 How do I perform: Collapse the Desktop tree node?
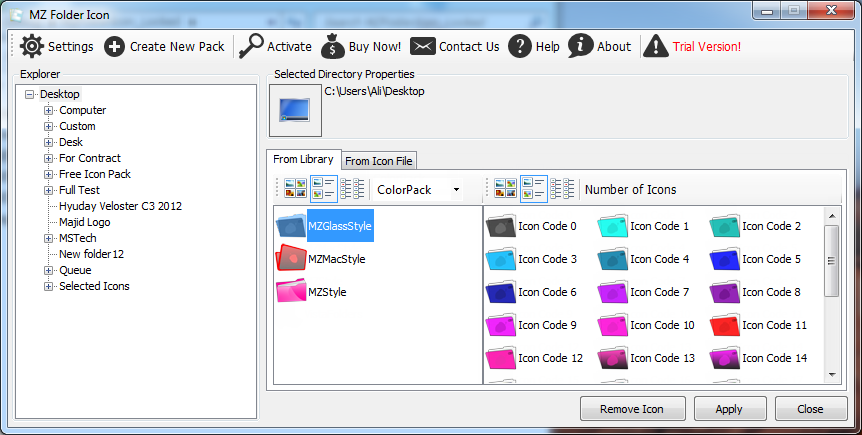[29, 95]
